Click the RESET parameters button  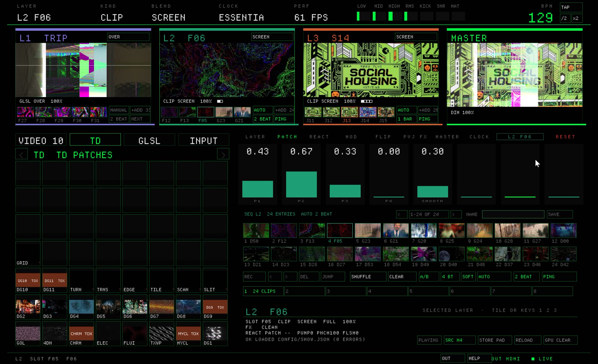point(565,137)
